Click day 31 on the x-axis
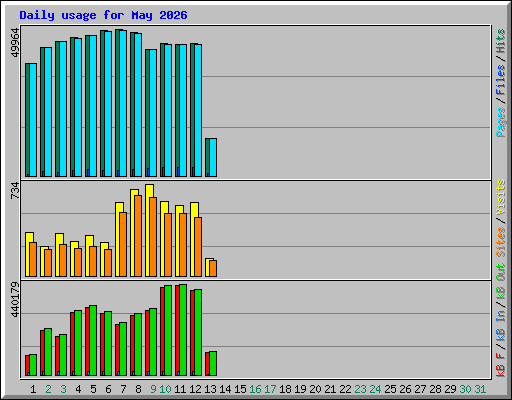512x400 pixels. coord(480,389)
